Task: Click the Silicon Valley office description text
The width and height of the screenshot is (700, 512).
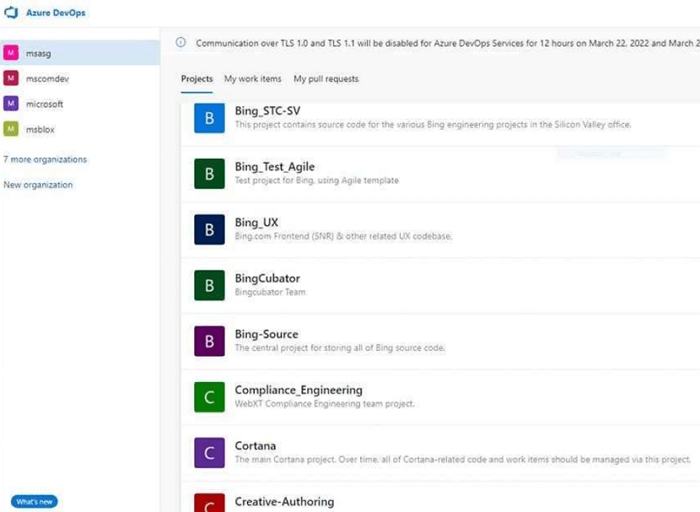Action: [433, 125]
